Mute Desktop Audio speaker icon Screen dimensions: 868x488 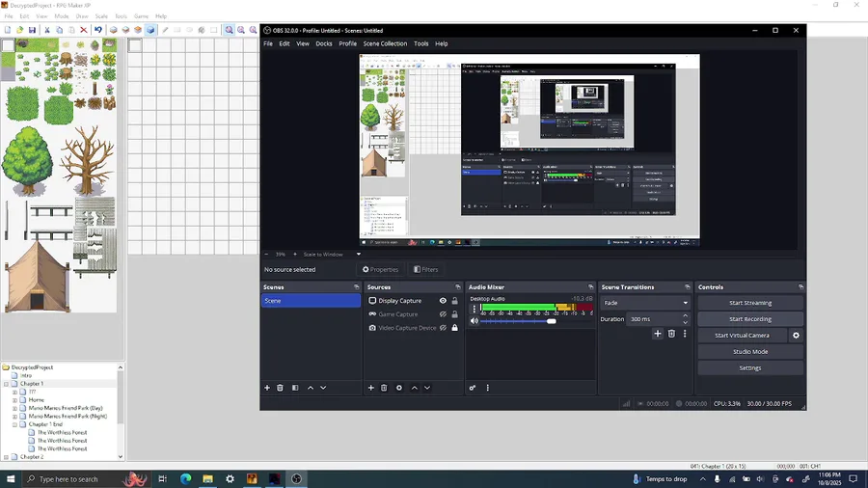tap(475, 321)
